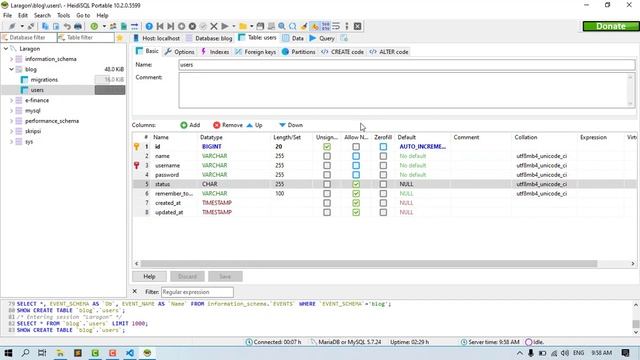Toggle Allow NULL checkbox for updated_at column

point(356,212)
